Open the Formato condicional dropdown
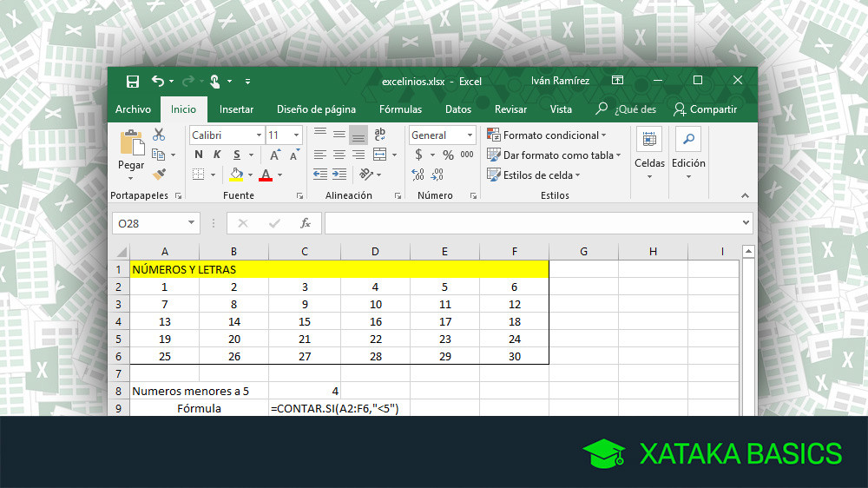868x488 pixels. [x=547, y=135]
